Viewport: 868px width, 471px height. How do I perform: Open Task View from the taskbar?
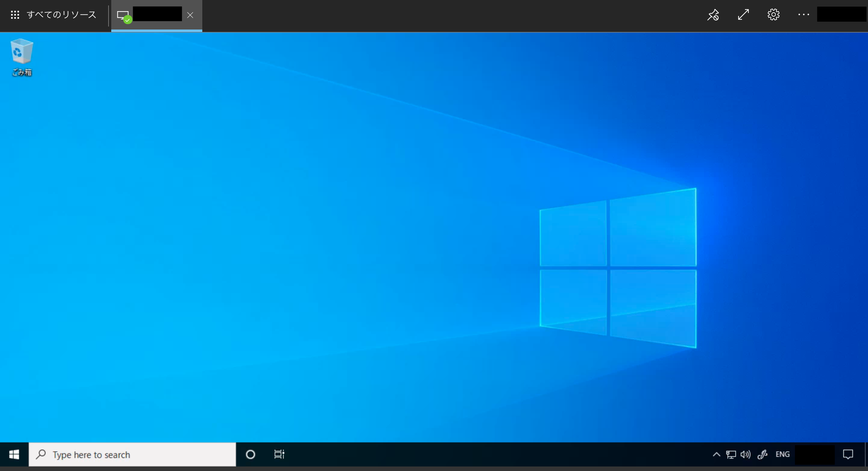[x=279, y=454]
